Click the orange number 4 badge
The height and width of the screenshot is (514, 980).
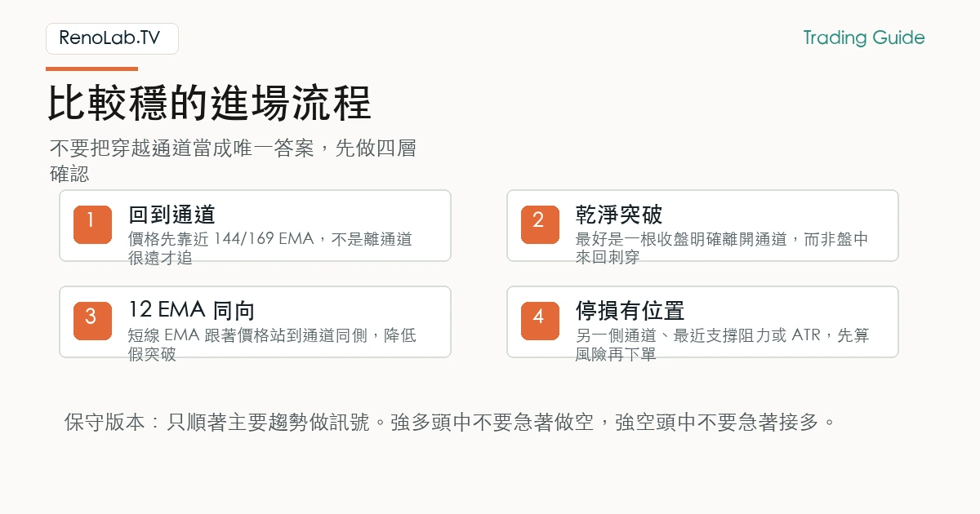(540, 321)
